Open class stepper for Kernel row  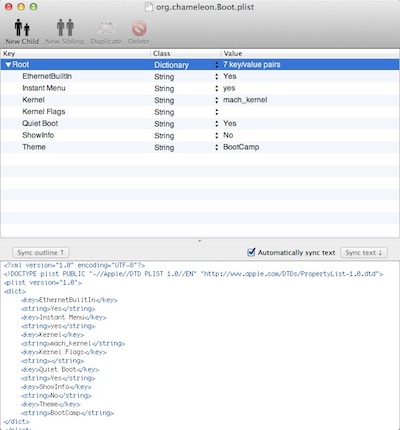pos(217,100)
